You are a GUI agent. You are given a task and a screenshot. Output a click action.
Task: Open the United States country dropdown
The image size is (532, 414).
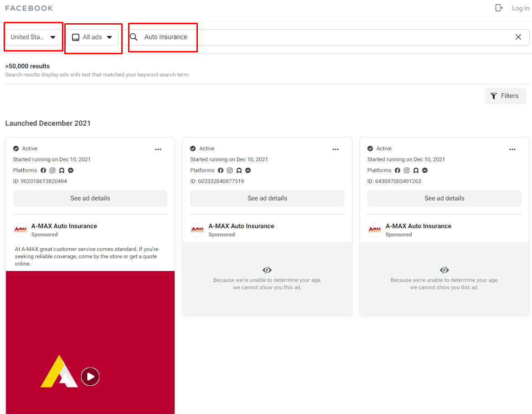tap(34, 37)
